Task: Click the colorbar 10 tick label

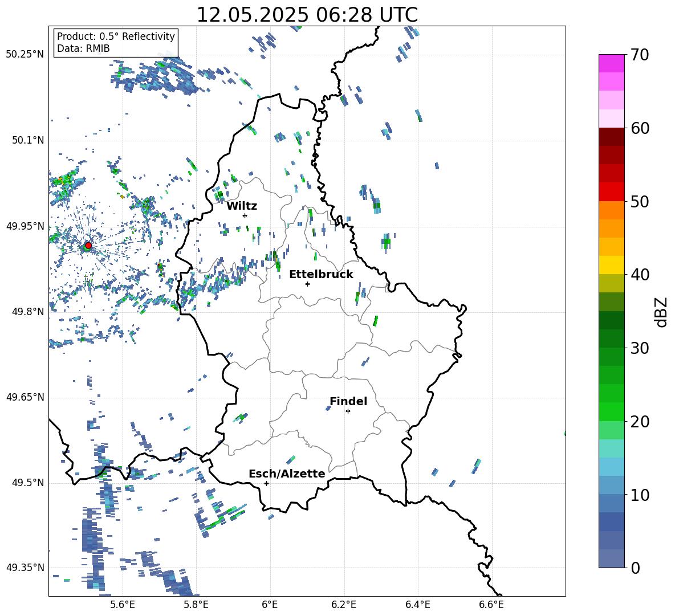Action: [640, 495]
